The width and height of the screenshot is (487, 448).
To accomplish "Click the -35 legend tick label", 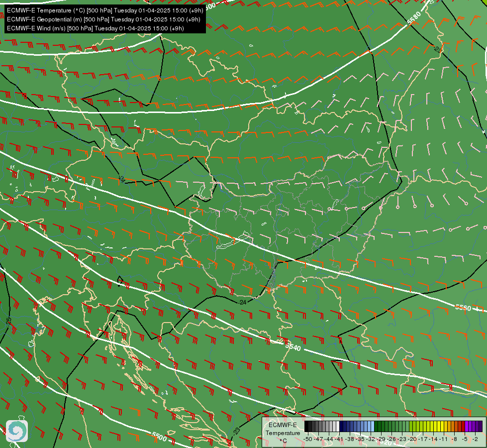I will point(360,439).
